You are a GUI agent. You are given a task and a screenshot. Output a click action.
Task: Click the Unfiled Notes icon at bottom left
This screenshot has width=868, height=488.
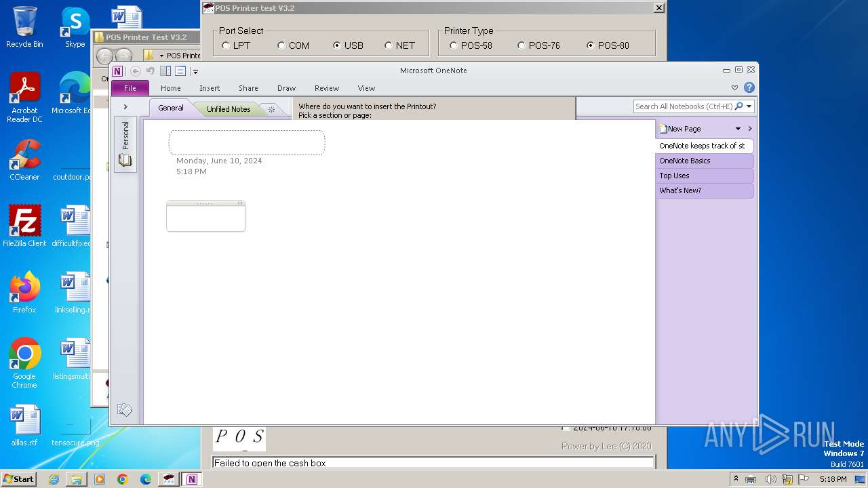pyautogui.click(x=125, y=409)
